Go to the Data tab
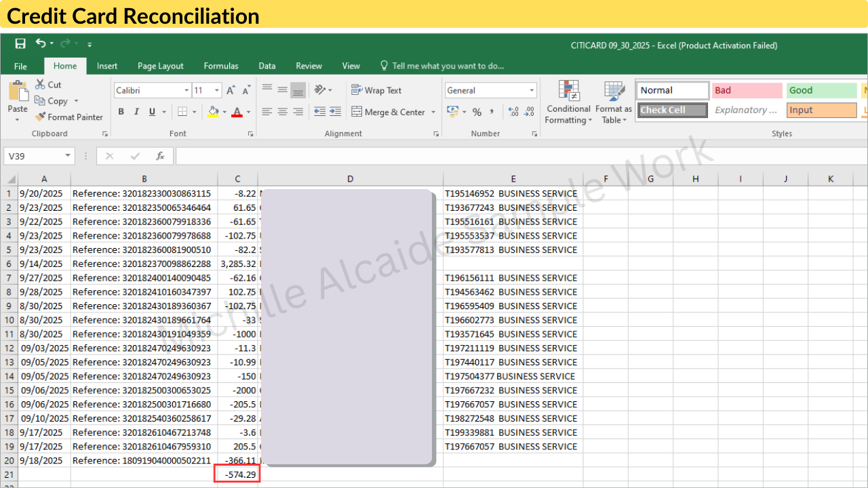Viewport: 868px width, 488px height. tap(267, 66)
